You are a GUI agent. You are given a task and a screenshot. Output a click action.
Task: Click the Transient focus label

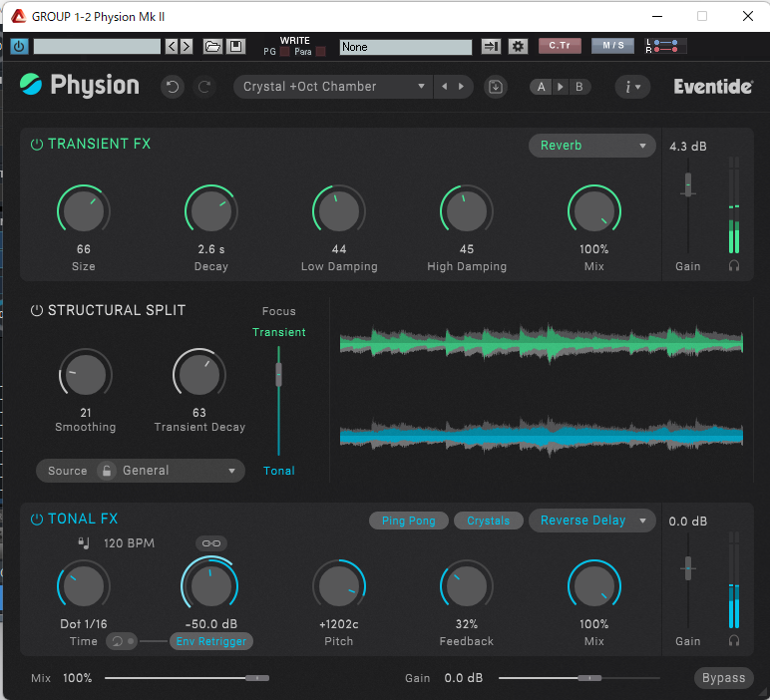(279, 332)
